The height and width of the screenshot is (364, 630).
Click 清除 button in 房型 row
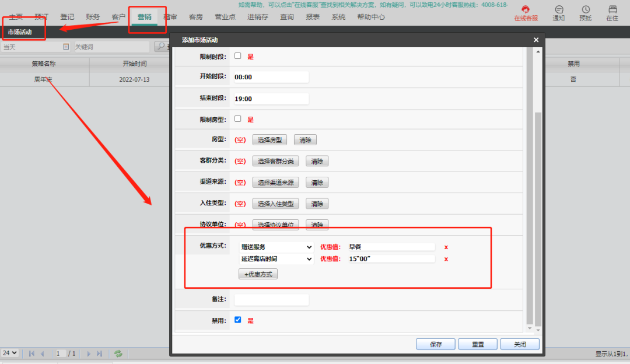(x=305, y=140)
